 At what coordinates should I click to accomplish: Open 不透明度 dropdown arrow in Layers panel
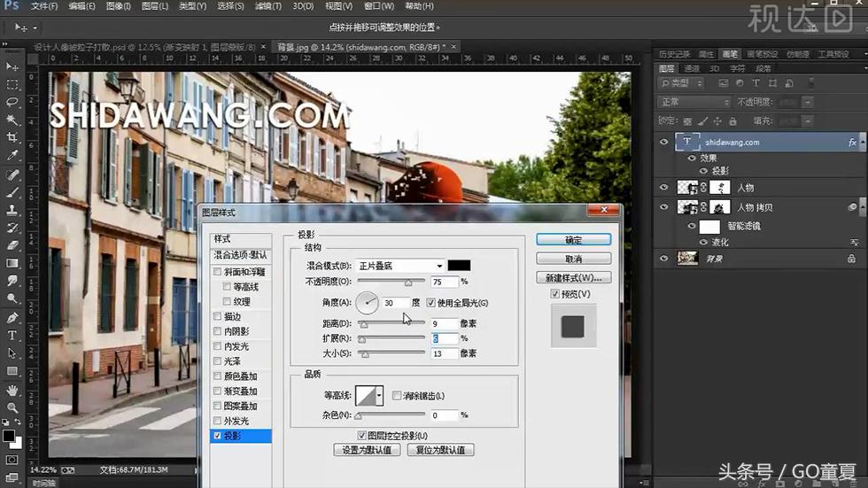[x=808, y=103]
